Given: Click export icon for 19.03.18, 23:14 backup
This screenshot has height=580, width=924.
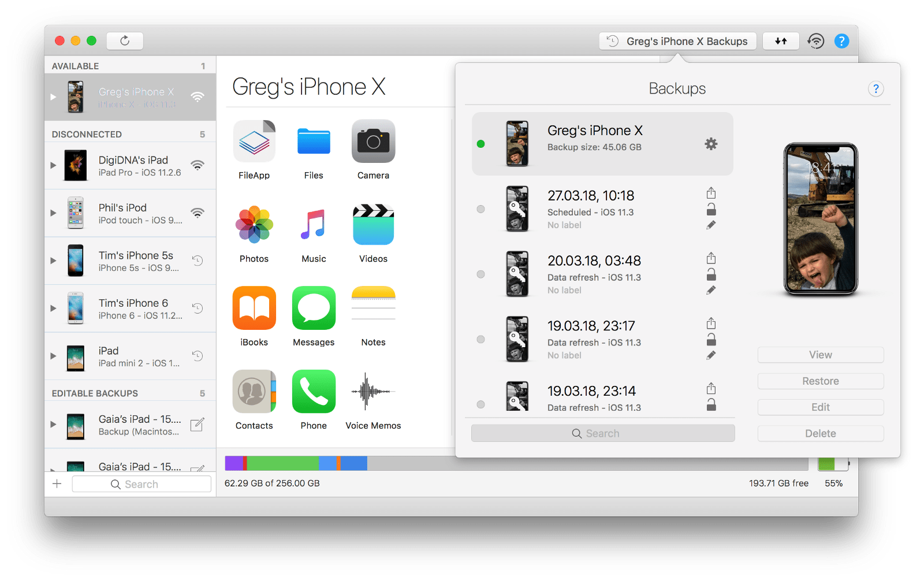Looking at the screenshot, I should click(711, 389).
